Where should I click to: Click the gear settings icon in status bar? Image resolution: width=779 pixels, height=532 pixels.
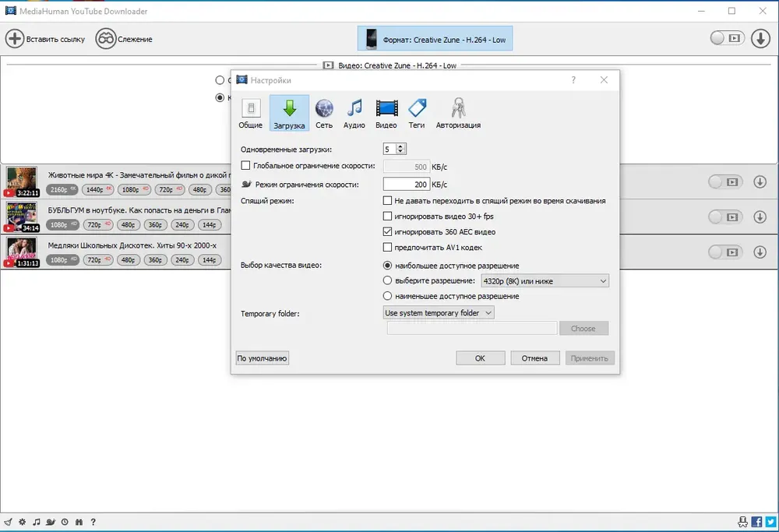click(22, 522)
